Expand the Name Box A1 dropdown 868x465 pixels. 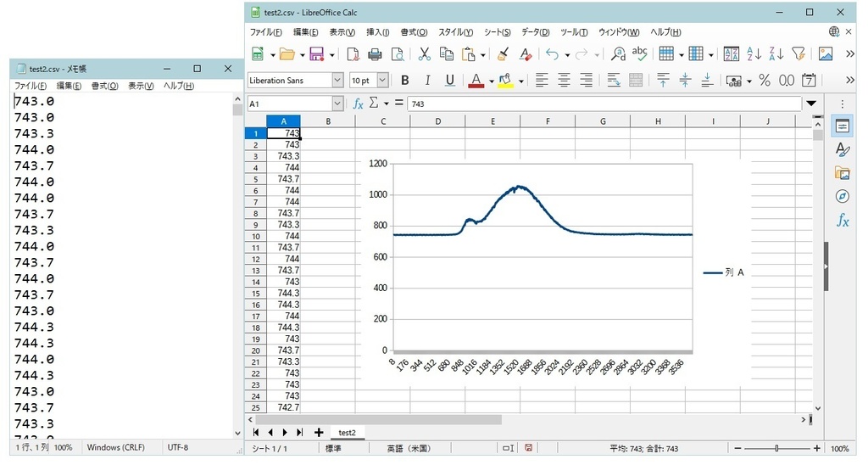tap(337, 104)
